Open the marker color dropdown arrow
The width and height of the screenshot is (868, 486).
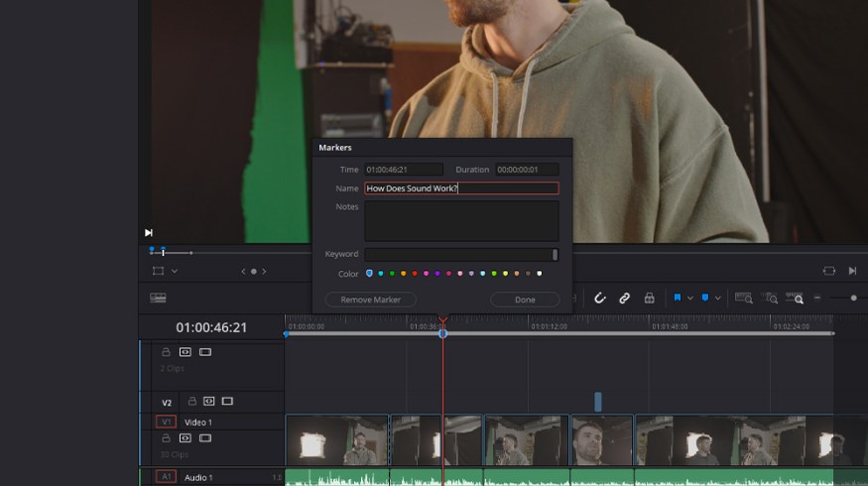pos(717,298)
